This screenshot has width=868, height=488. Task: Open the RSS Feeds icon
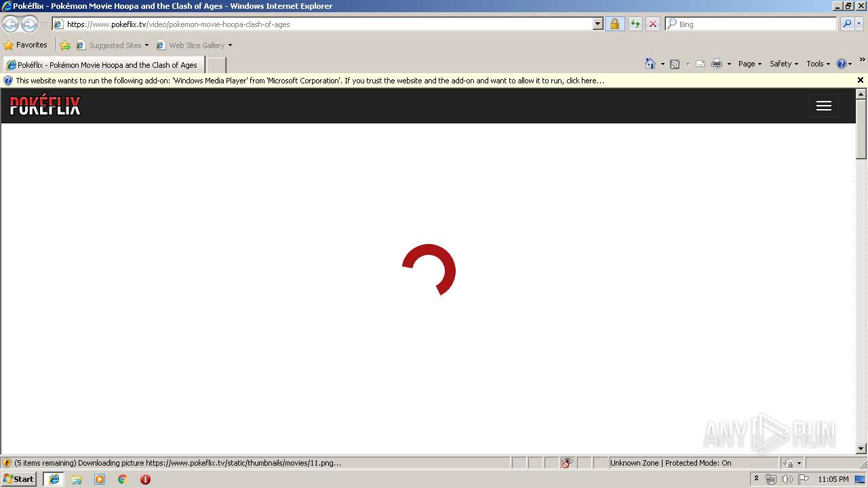pos(675,64)
